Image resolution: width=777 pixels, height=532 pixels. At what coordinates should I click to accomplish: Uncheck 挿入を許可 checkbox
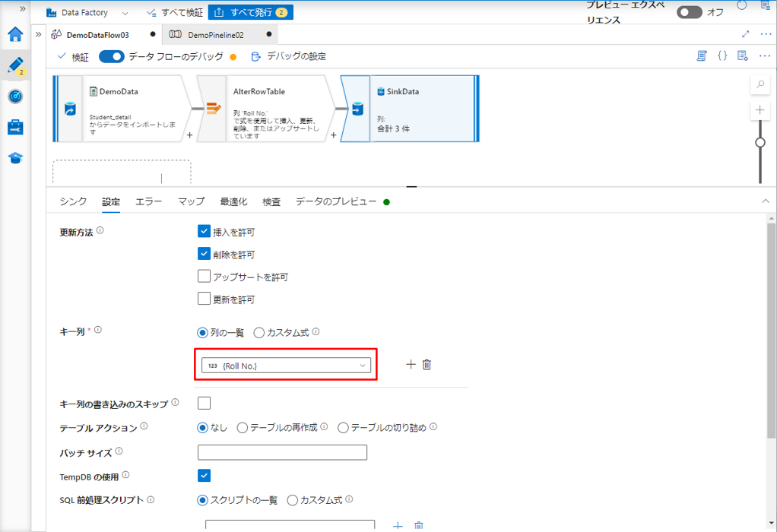[205, 231]
